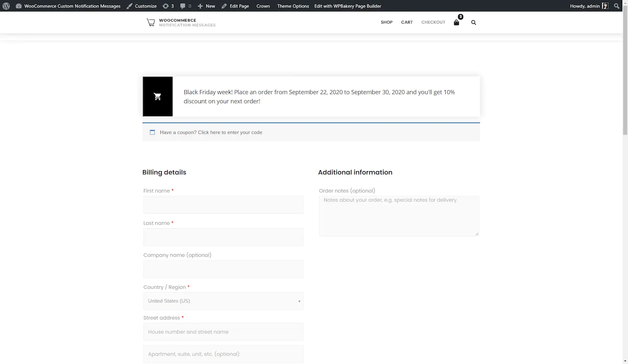This screenshot has height=364, width=628.
Task: Open Theme Options
Action: pyautogui.click(x=293, y=6)
